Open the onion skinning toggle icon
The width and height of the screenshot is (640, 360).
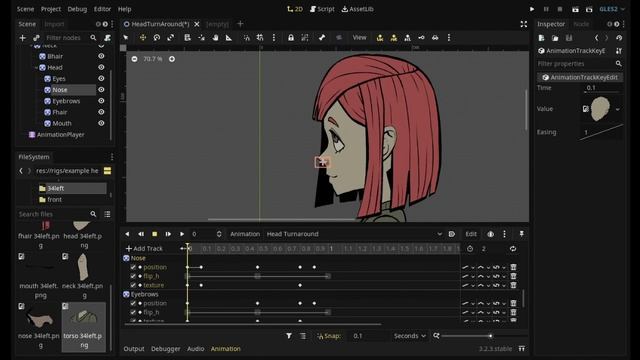pyautogui.click(x=491, y=234)
